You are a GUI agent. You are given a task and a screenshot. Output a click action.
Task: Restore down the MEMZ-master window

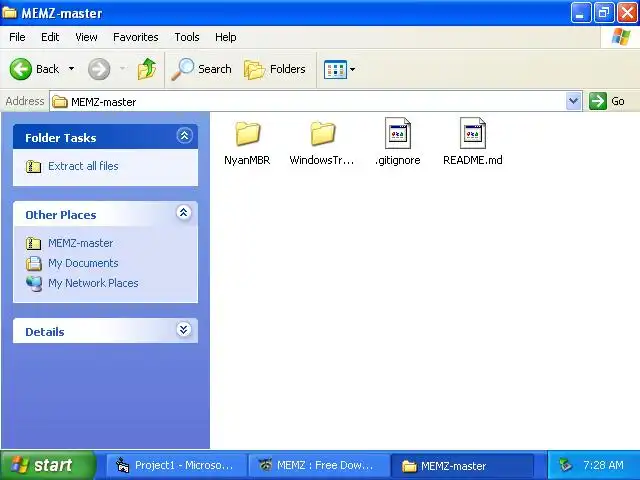tap(604, 13)
